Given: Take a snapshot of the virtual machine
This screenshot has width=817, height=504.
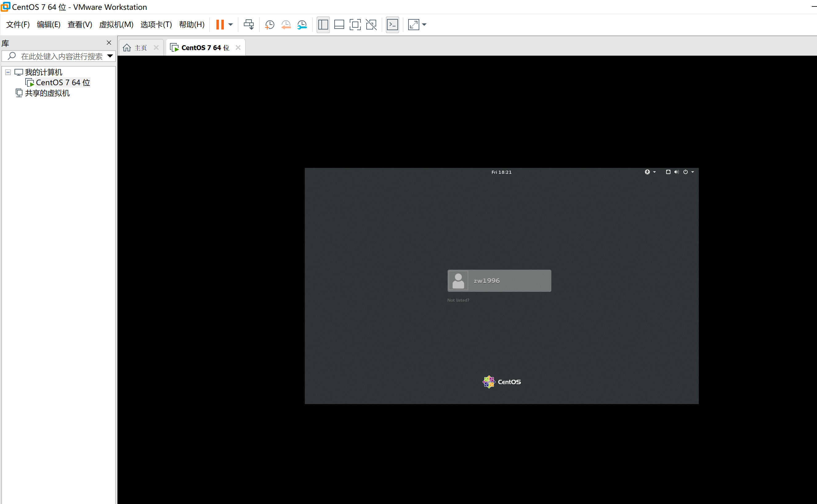Looking at the screenshot, I should (270, 24).
